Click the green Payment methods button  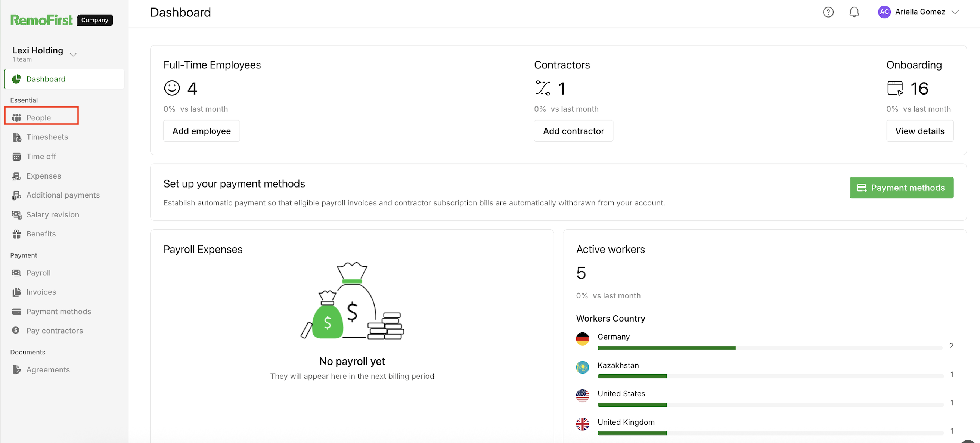901,188
